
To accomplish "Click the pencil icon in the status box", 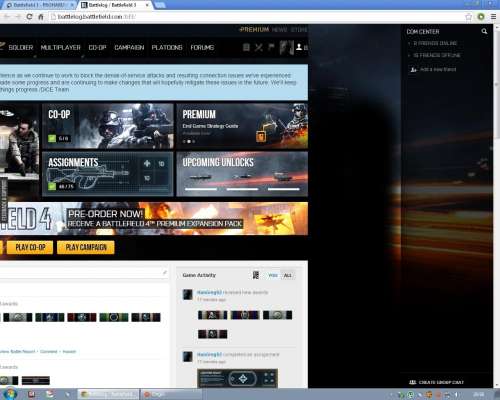I will (165, 273).
